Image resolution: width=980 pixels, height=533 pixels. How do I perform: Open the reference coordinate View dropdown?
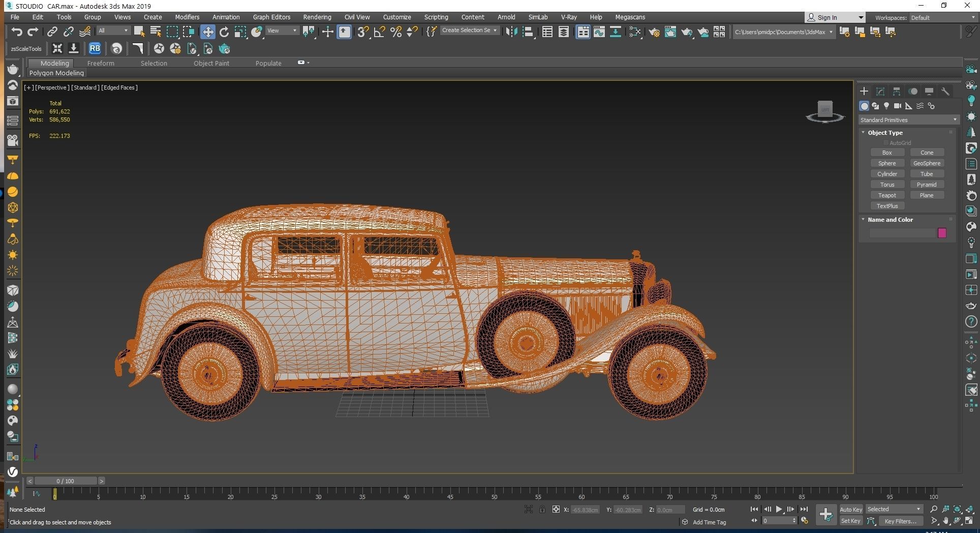(x=283, y=31)
